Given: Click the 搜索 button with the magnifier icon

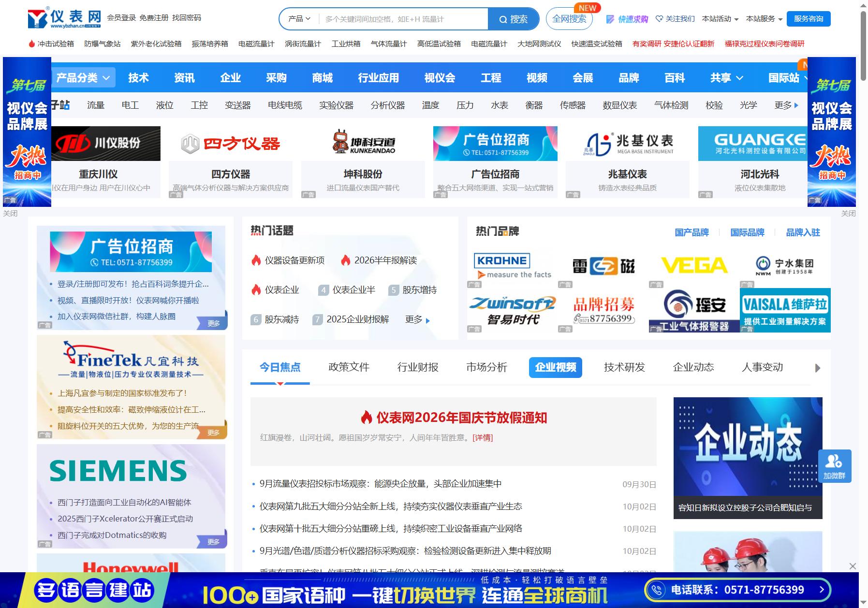Looking at the screenshot, I should [x=513, y=19].
